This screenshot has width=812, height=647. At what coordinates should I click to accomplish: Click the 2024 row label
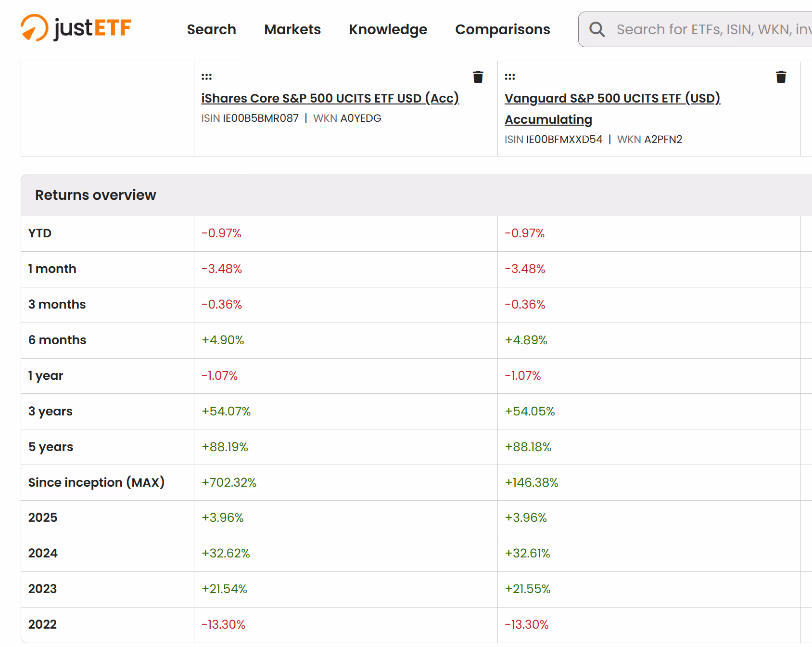pos(43,554)
